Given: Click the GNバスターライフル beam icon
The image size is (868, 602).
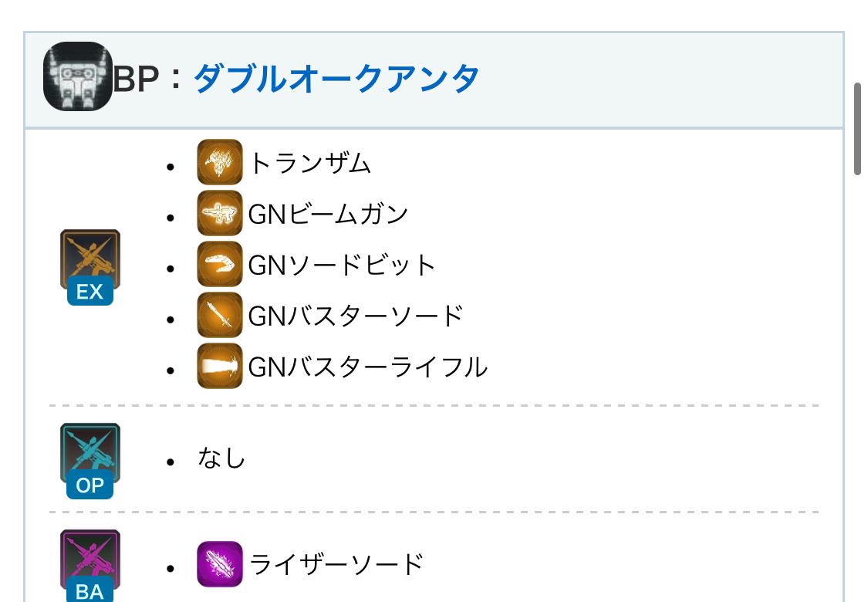Looking at the screenshot, I should tap(220, 366).
